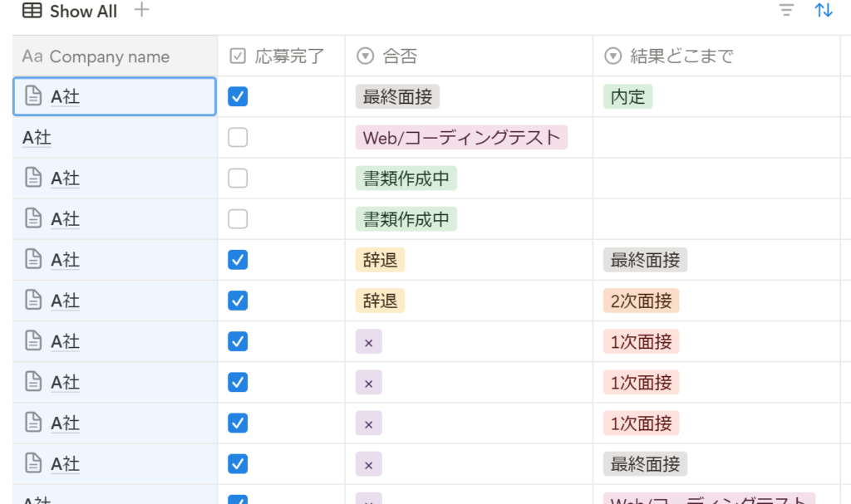
Task: Open the Company name column header
Action: click(115, 56)
